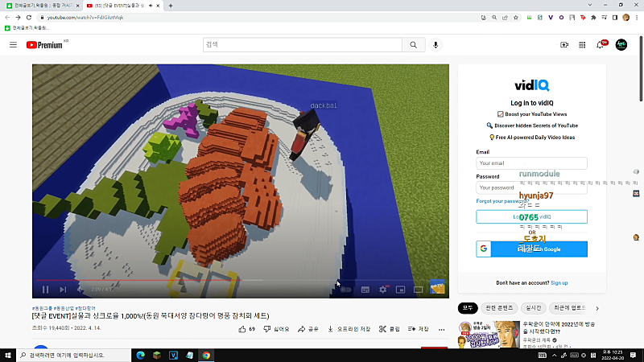Viewport: 644px width, 362px height.
Task: Expand the hamburger guide menu
Action: point(13,45)
